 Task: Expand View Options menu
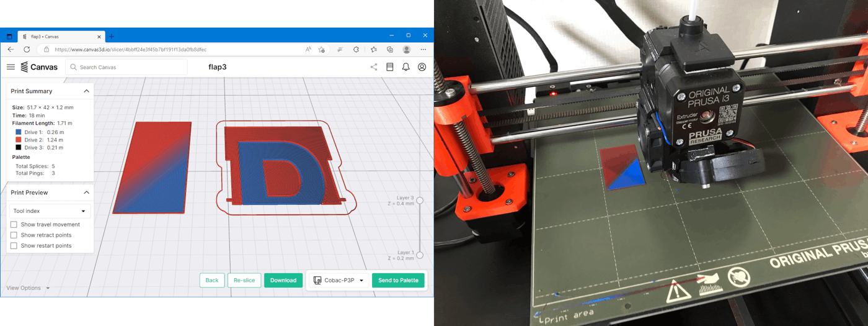tap(28, 288)
